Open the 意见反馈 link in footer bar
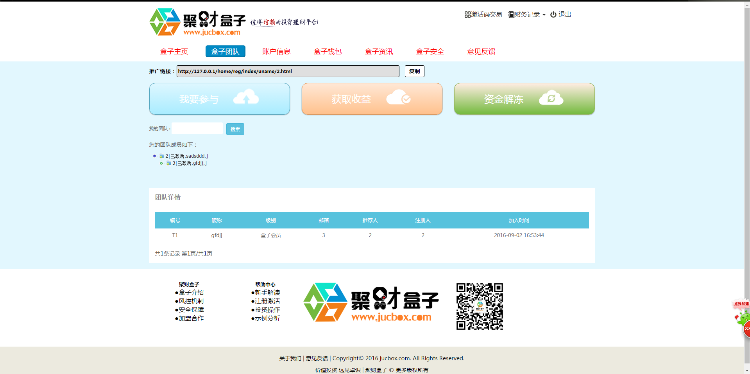Screen dimensions: 750x374 [x=317, y=358]
